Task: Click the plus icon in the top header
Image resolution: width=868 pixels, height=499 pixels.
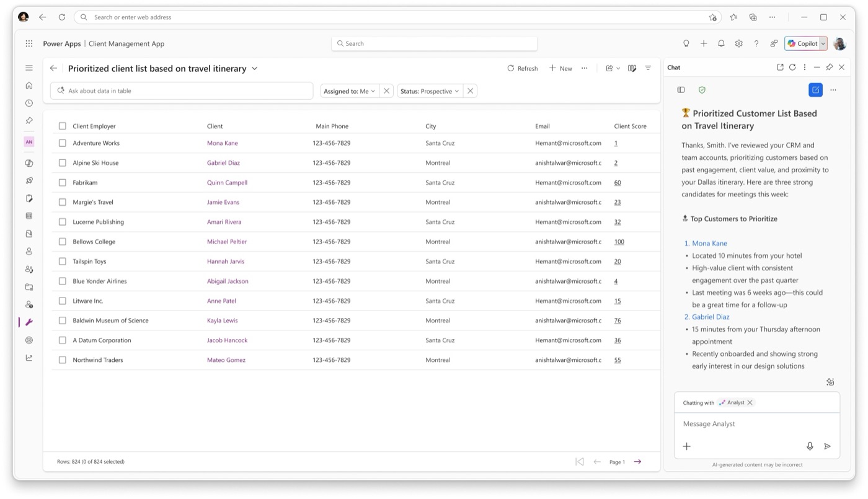Action: pos(704,43)
